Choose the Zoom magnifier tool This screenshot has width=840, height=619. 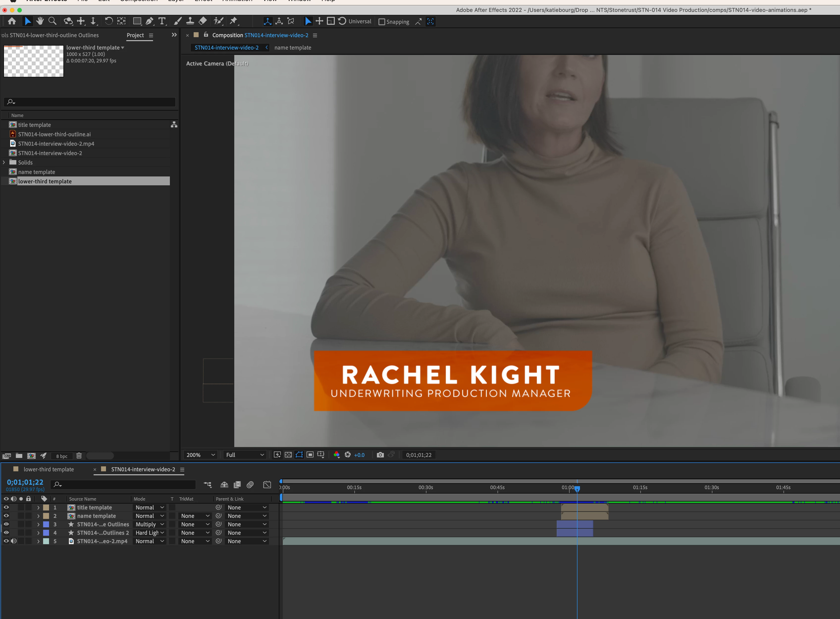[52, 21]
